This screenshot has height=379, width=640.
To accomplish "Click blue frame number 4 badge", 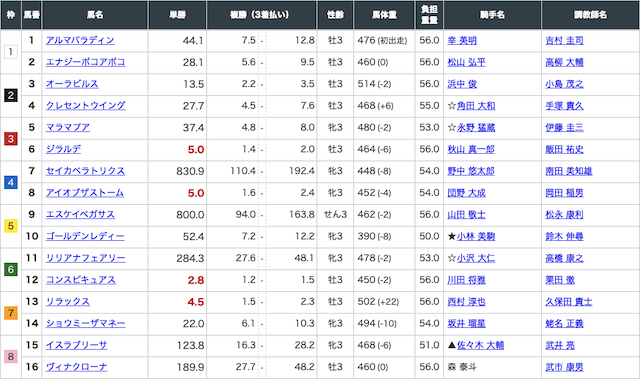I will point(11,182).
